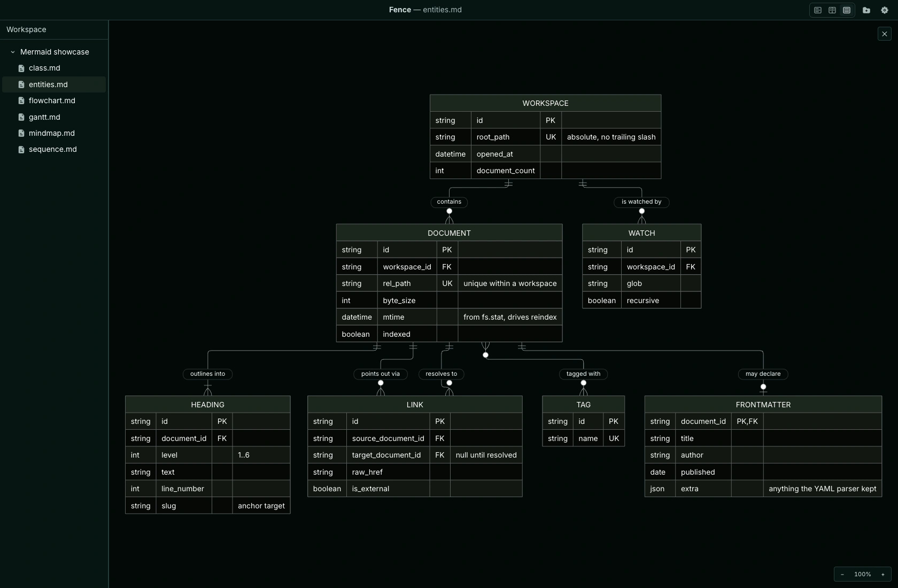Reset zoom by clicking the 100% value
Screen dimensions: 898x588
(x=863, y=574)
